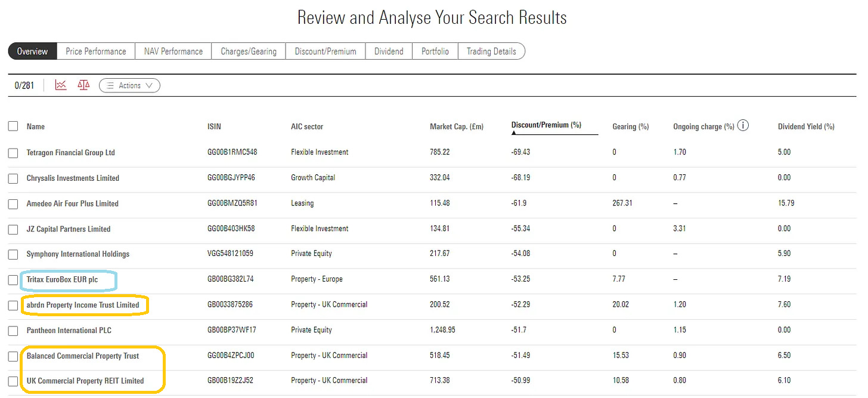This screenshot has height=398, width=868.
Task: Click discount value -69.43
Action: [x=520, y=152]
